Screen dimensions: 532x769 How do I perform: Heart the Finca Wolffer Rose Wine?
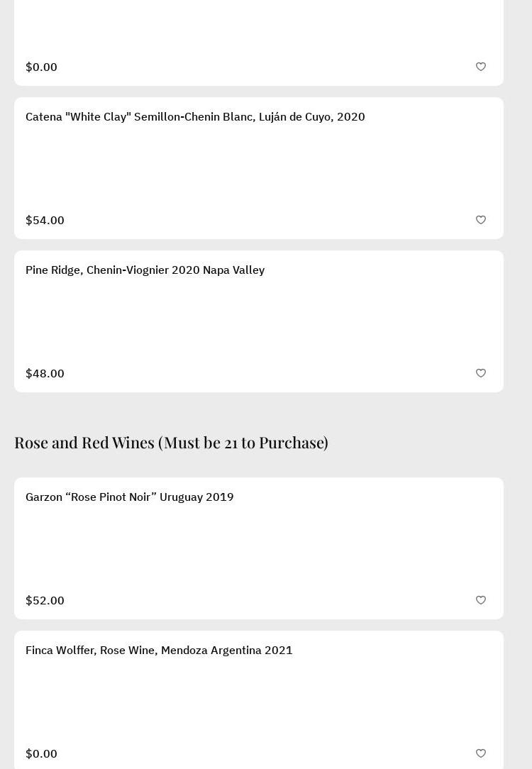(x=481, y=753)
